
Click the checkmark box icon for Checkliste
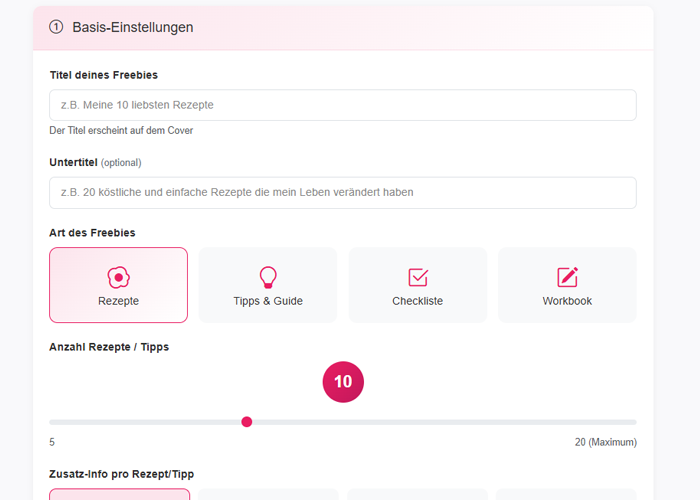[x=418, y=277]
